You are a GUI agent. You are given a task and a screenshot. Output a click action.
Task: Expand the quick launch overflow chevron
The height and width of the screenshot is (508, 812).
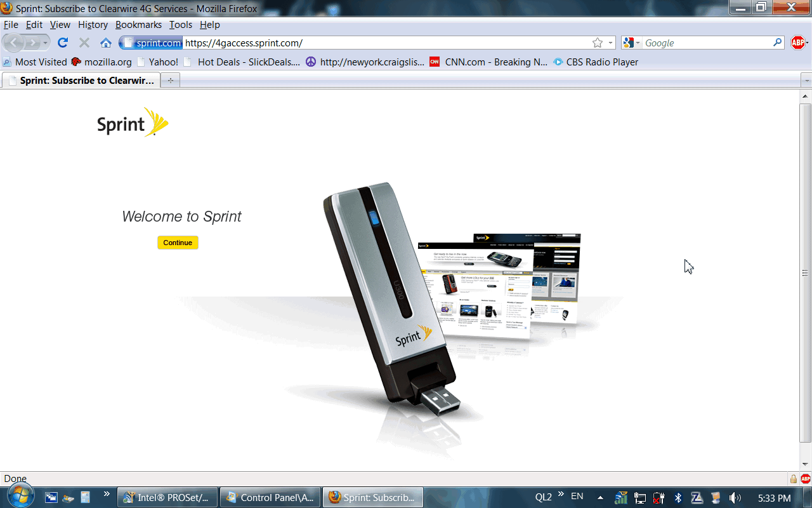(x=107, y=493)
